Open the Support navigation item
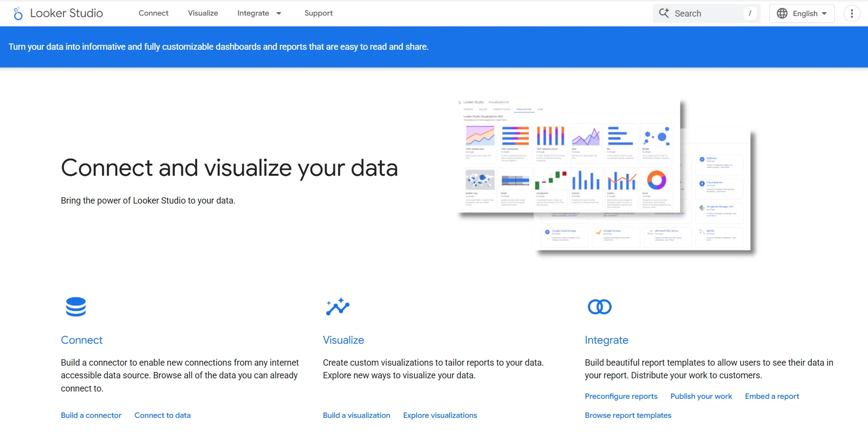 (318, 13)
